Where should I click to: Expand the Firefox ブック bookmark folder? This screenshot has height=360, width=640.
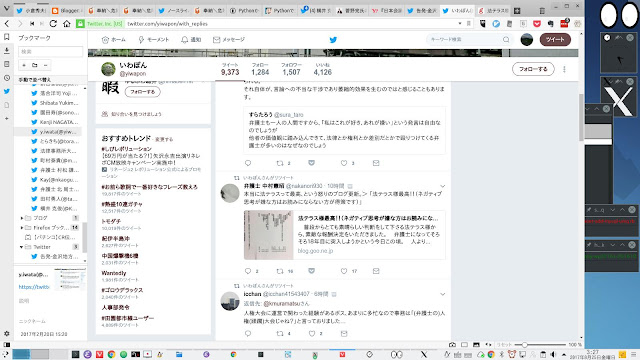point(22,227)
